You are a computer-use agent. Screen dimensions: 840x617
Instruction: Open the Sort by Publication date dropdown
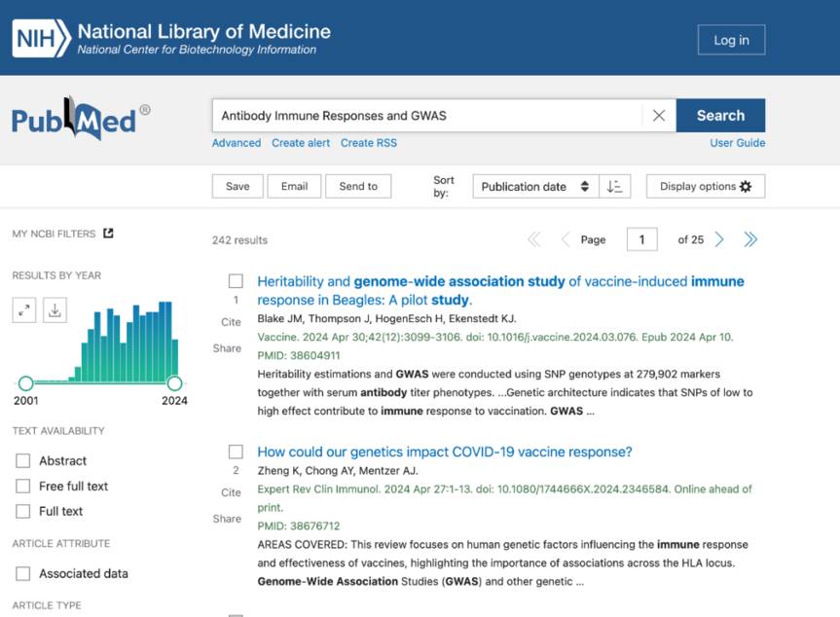click(x=534, y=187)
